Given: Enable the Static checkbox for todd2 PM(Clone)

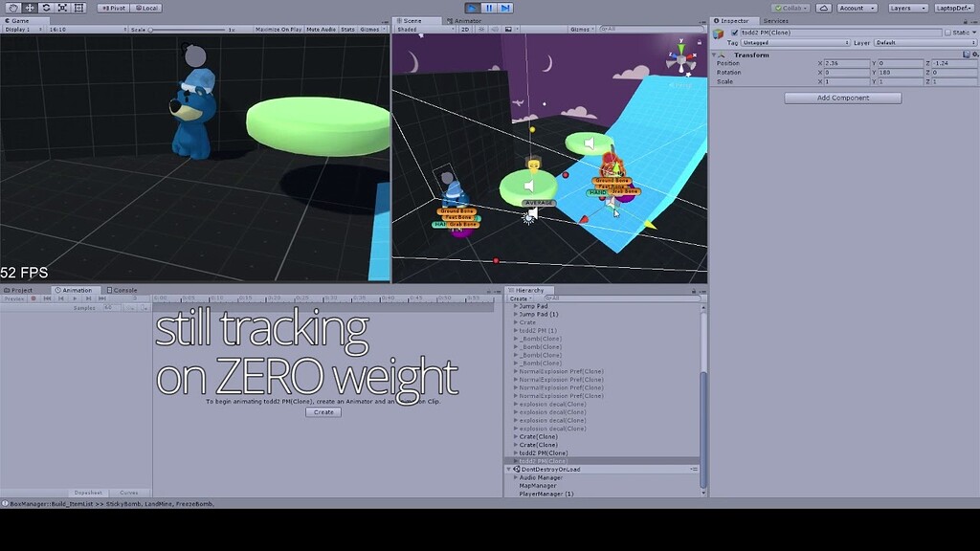Looking at the screenshot, I should (949, 32).
